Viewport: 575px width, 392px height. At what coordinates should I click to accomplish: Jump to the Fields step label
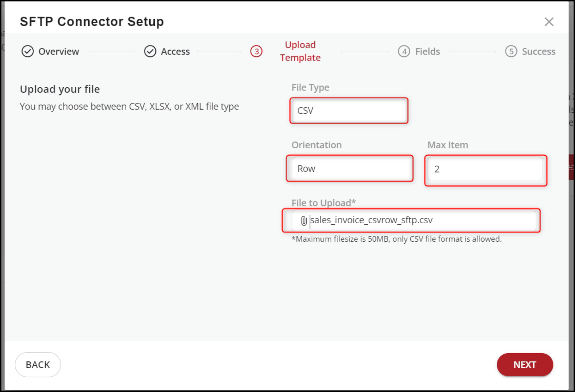coord(427,51)
